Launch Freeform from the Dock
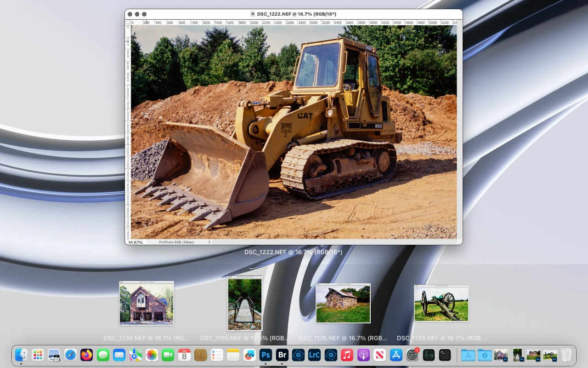 coord(249,355)
